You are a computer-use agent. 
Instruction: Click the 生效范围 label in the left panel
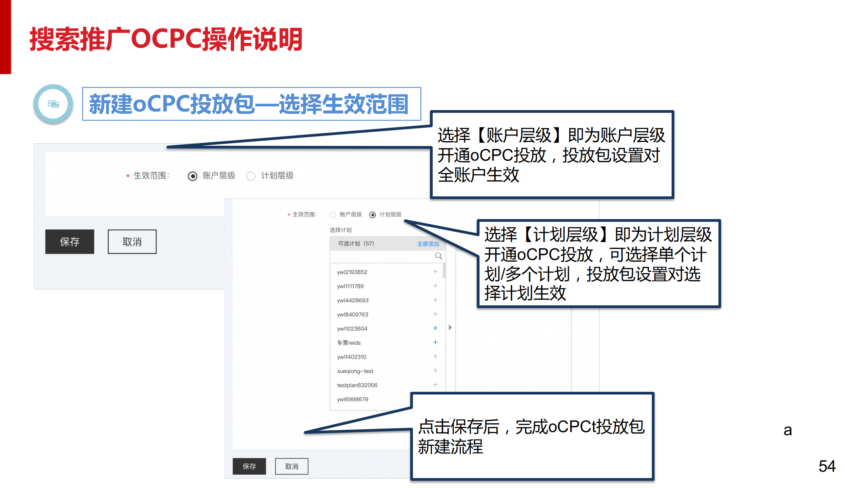click(151, 176)
